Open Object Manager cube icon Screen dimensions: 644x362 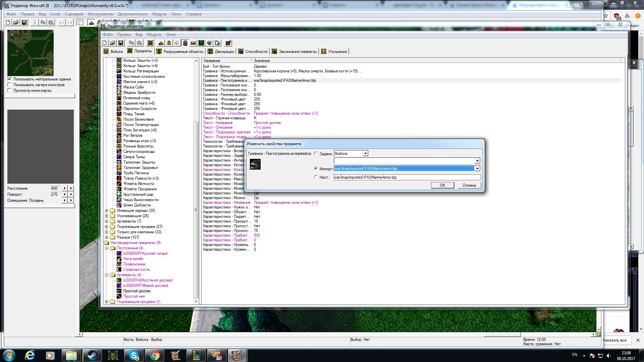(209, 43)
